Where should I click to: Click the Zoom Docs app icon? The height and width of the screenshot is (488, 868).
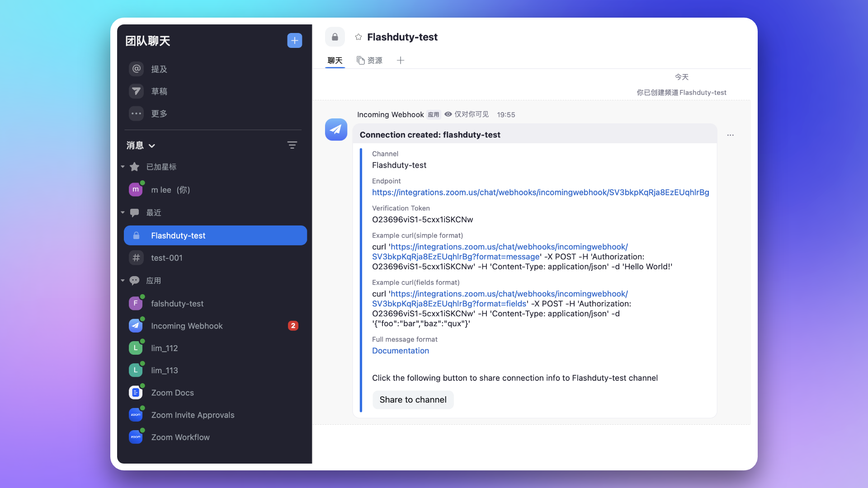[136, 393]
